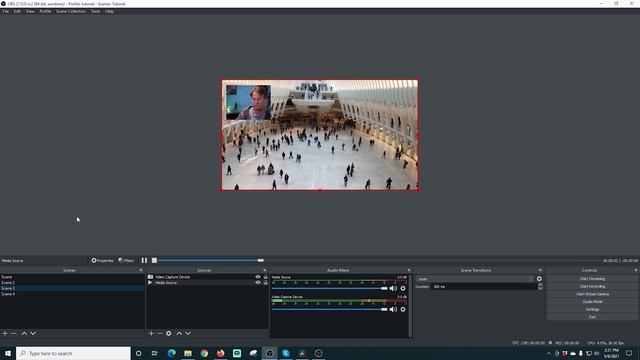The width and height of the screenshot is (640, 360).
Task: Move the selected scene up
Action: pyautogui.click(x=24, y=333)
